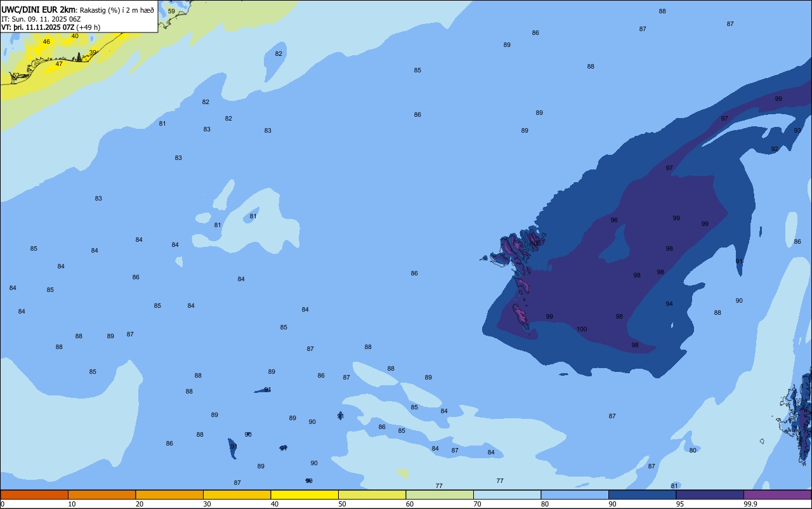Click the "UWC/DINI EUR 2km" title text

pyautogui.click(x=39, y=10)
